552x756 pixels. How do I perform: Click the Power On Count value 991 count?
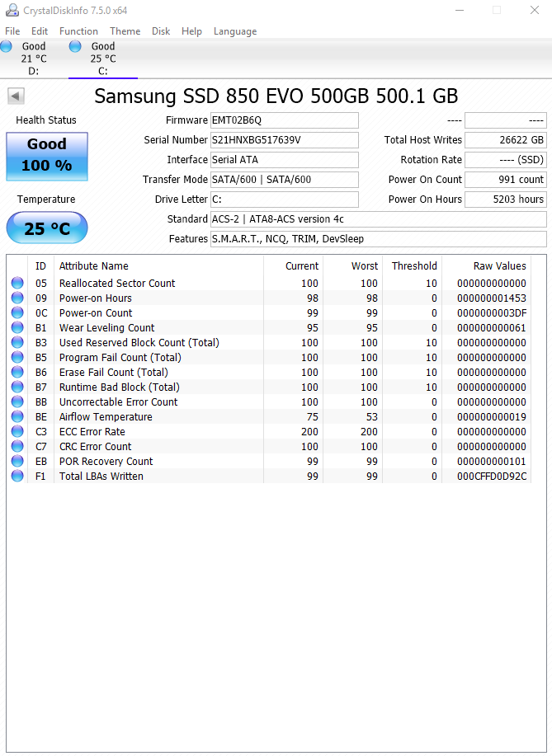(x=506, y=180)
